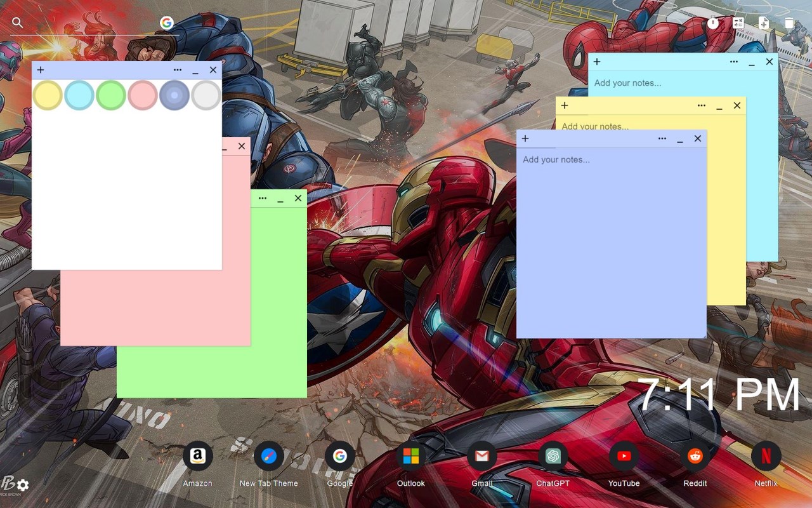Open the ChatGPT shortcut
Screen dimensions: 812x508
pos(553,456)
